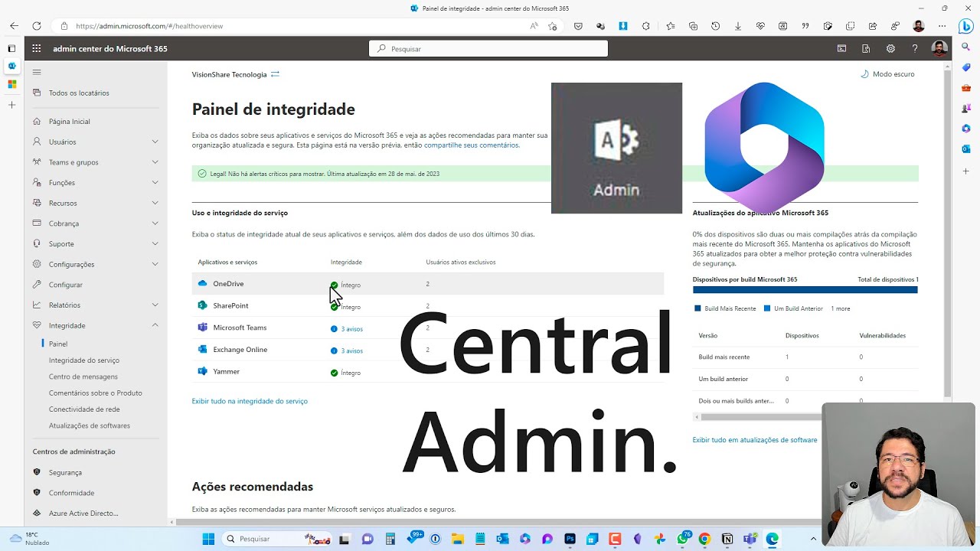Click switch tenant arrows next to VisionShare Tecnologia
Screen dimensions: 980x551
click(275, 74)
